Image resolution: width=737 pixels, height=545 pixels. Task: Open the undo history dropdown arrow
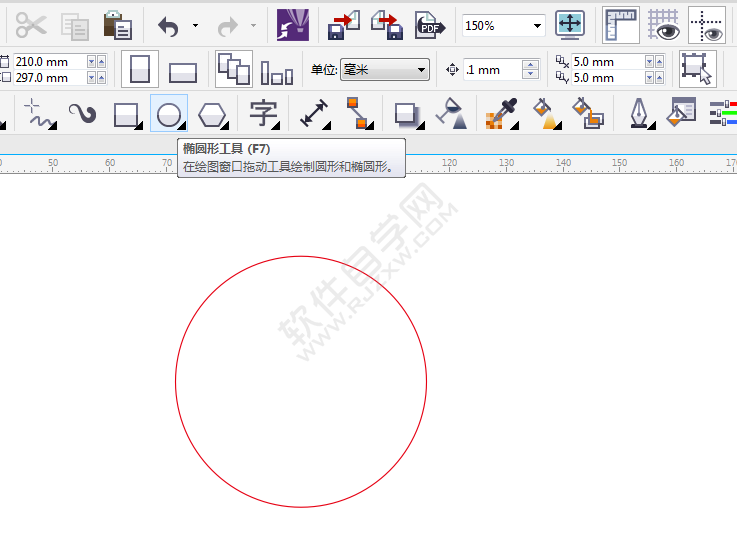click(195, 25)
